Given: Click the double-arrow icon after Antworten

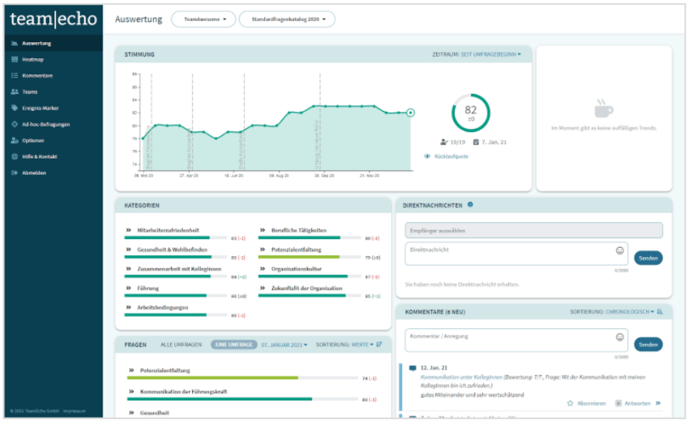Looking at the screenshot, I should [658, 403].
